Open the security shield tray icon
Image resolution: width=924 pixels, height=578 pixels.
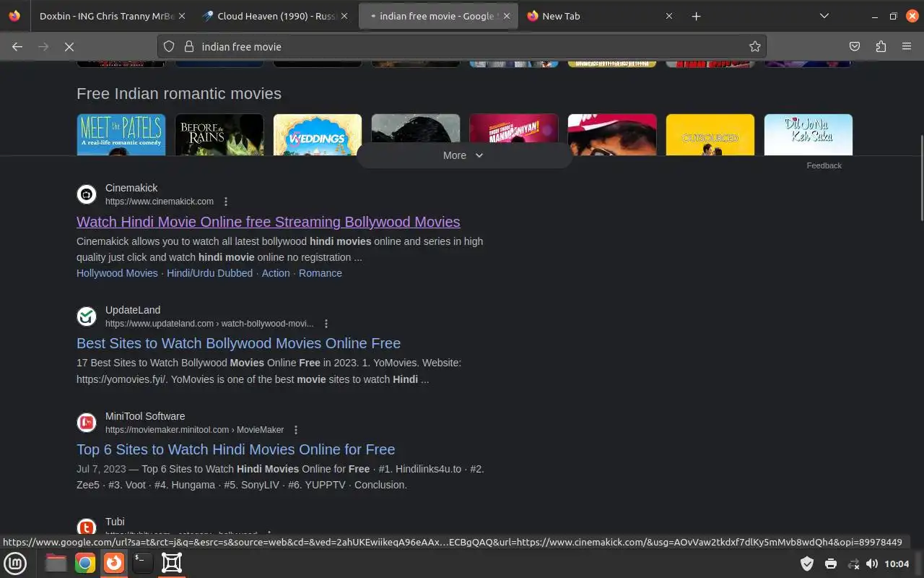pyautogui.click(x=807, y=564)
